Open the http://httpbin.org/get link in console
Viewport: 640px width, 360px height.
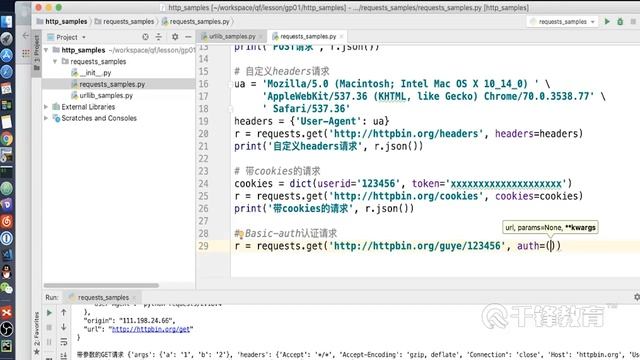tap(151, 329)
